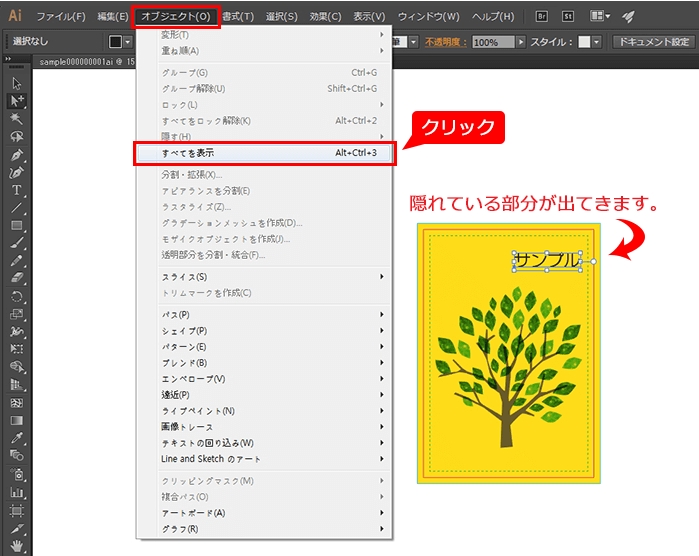The height and width of the screenshot is (556, 699).
Task: Select the Curvature tool
Action: [16, 173]
